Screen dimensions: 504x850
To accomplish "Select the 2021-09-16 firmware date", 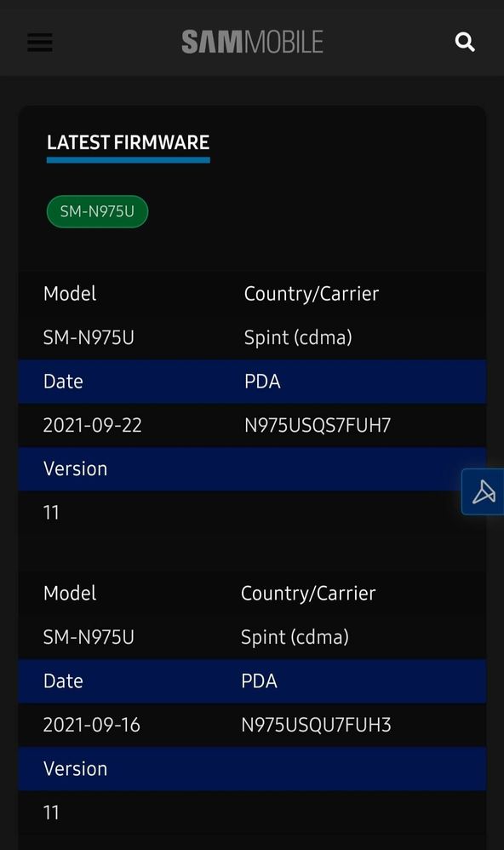I will coord(92,725).
